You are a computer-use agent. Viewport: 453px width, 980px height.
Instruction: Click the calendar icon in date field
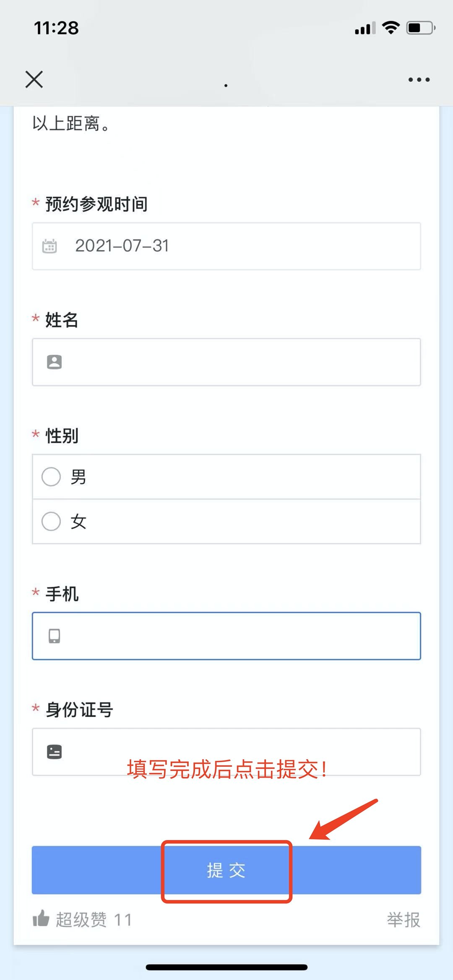[x=49, y=246]
